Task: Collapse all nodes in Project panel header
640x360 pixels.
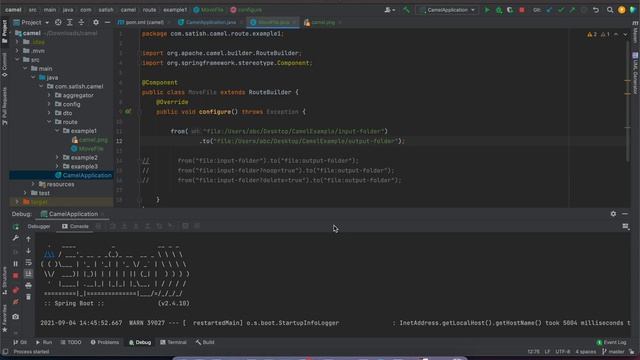Action: pos(81,22)
